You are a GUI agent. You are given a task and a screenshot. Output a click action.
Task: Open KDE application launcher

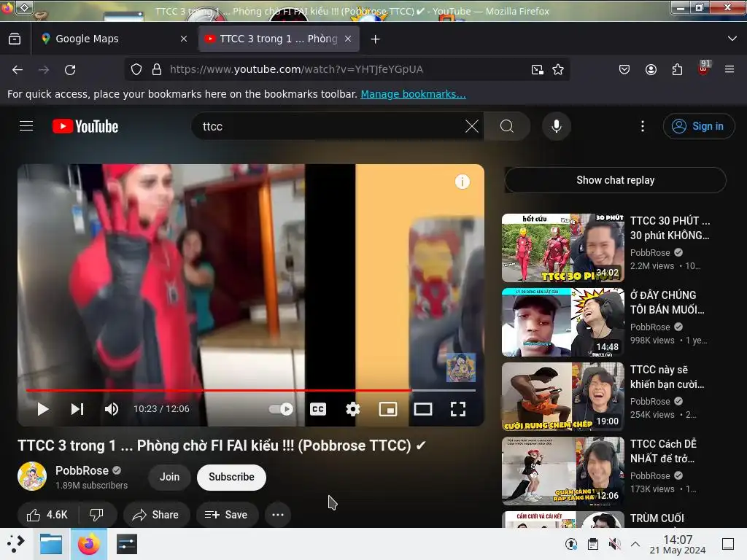point(15,544)
